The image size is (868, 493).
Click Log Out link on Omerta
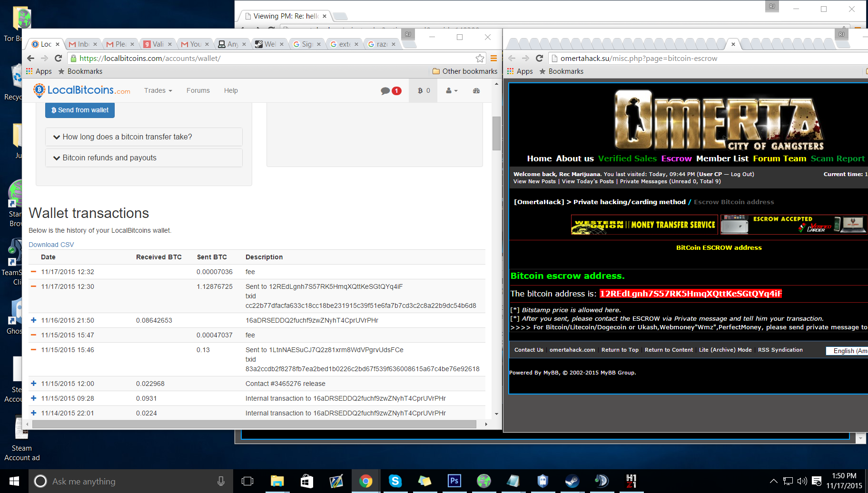point(741,174)
